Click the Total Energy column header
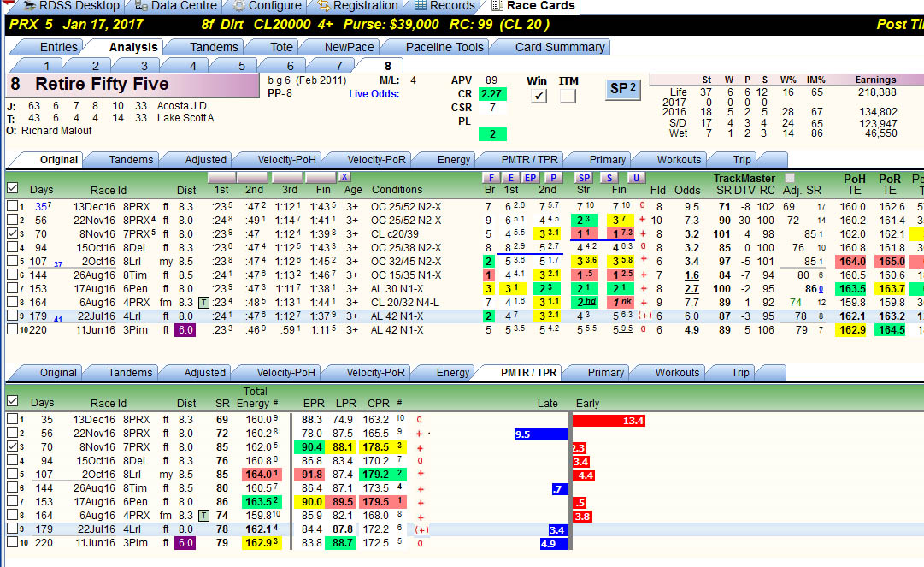The height and width of the screenshot is (567, 924). click(256, 398)
